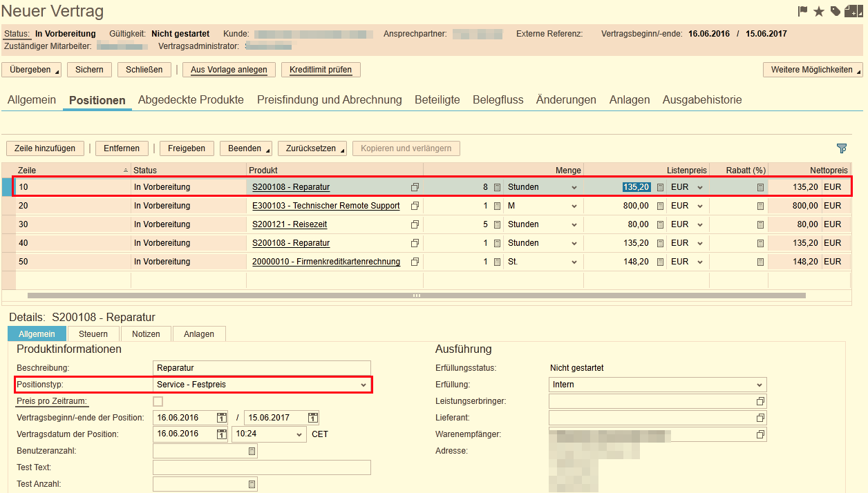This screenshot has height=493, width=868.
Task: Expand the Beenden menu button
Action: click(x=245, y=148)
